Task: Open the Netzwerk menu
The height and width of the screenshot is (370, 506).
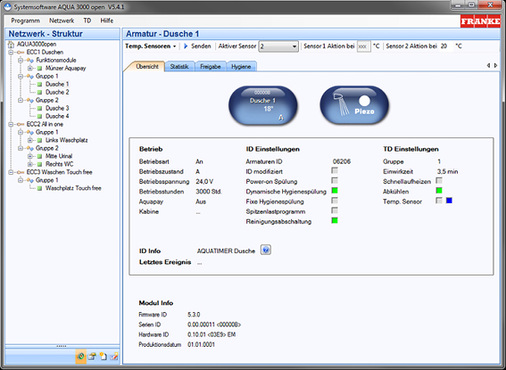Action: tap(61, 21)
